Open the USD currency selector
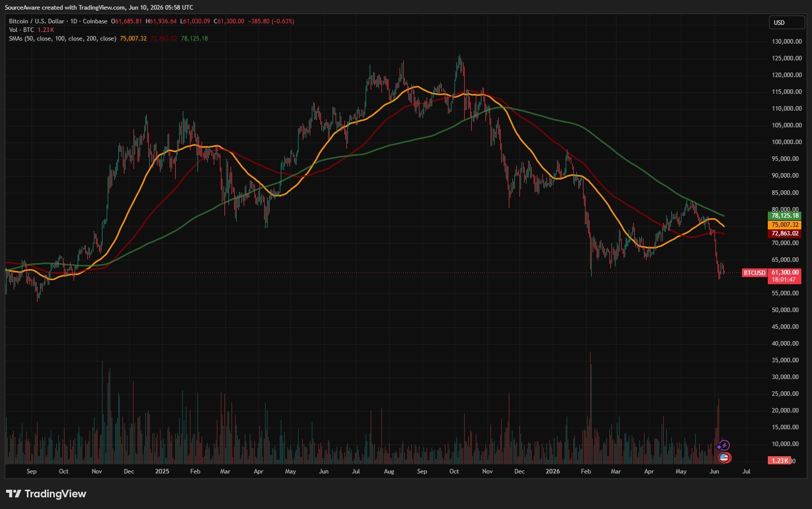This screenshot has width=812, height=509. coord(787,22)
